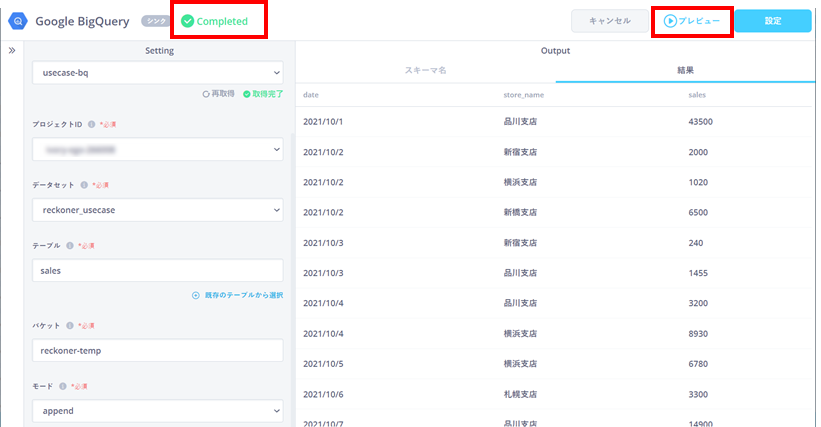Click the sales value 3200
821x427 pixels.
(698, 303)
